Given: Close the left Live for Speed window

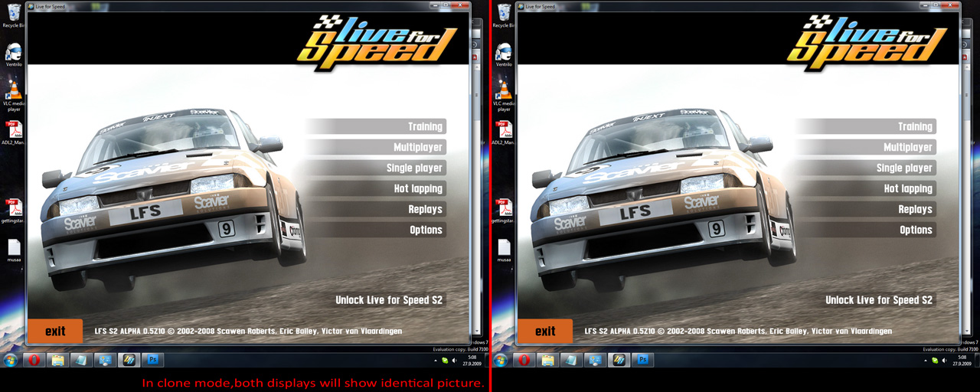Looking at the screenshot, I should [x=461, y=5].
